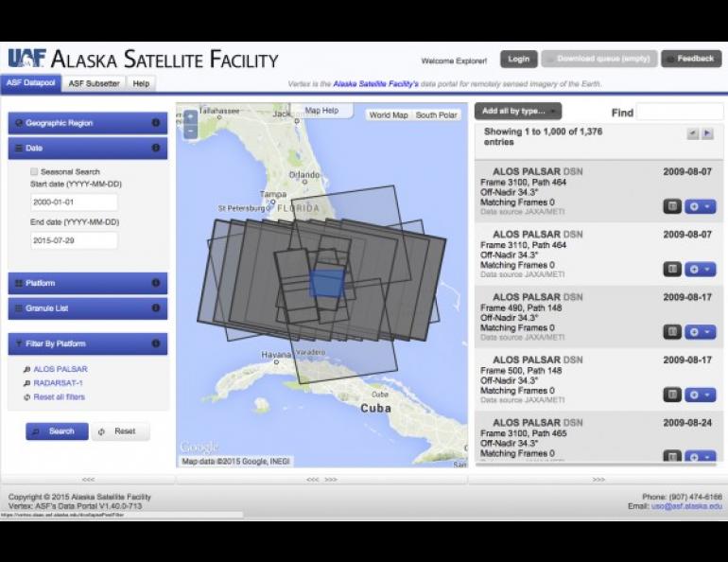Open Alaska Satellite Facility's link in tagline
The width and height of the screenshot is (728, 562).
click(x=375, y=84)
